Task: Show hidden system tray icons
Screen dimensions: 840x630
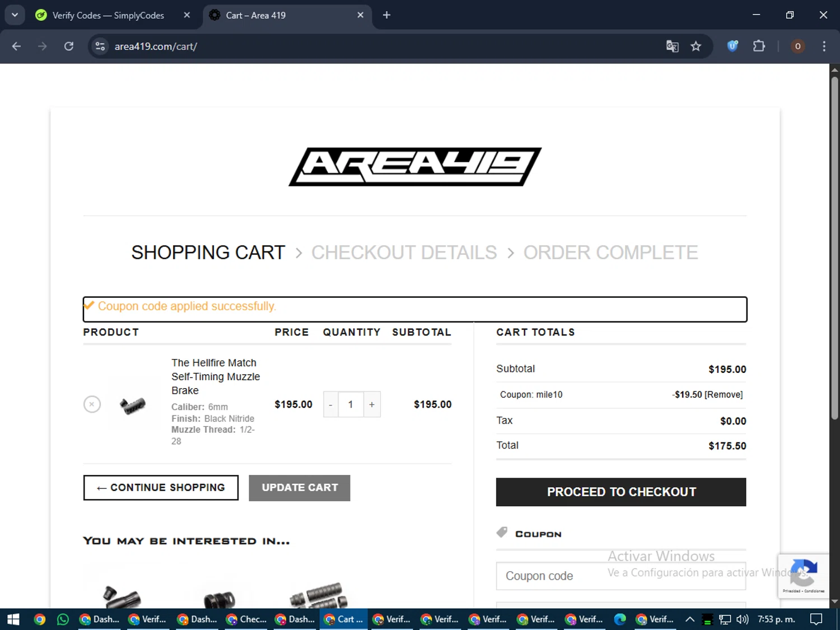Action: pos(690,619)
